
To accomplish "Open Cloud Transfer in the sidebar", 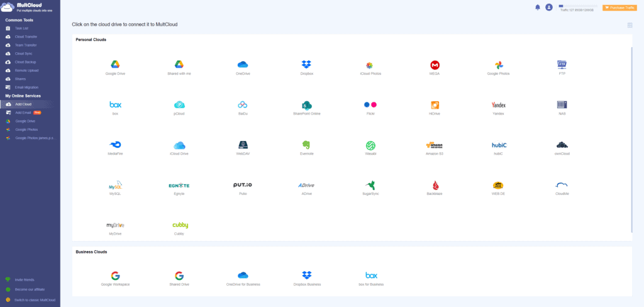I will 26,36.
